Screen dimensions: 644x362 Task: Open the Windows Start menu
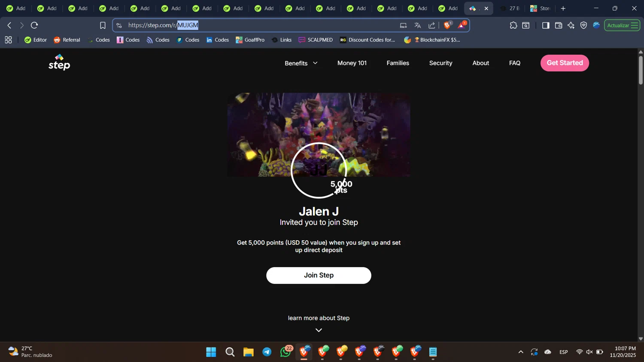211,352
